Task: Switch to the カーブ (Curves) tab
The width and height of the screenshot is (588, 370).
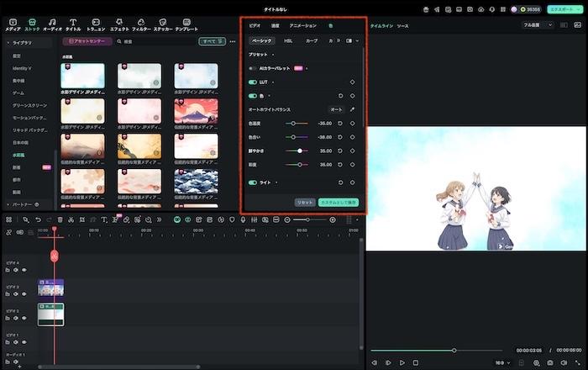Action: click(312, 40)
